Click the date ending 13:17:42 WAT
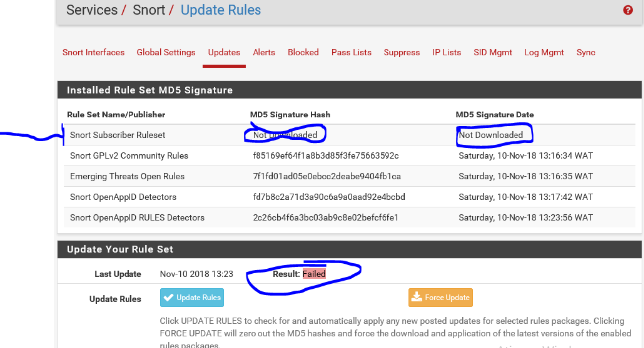This screenshot has height=348, width=644. tap(525, 197)
